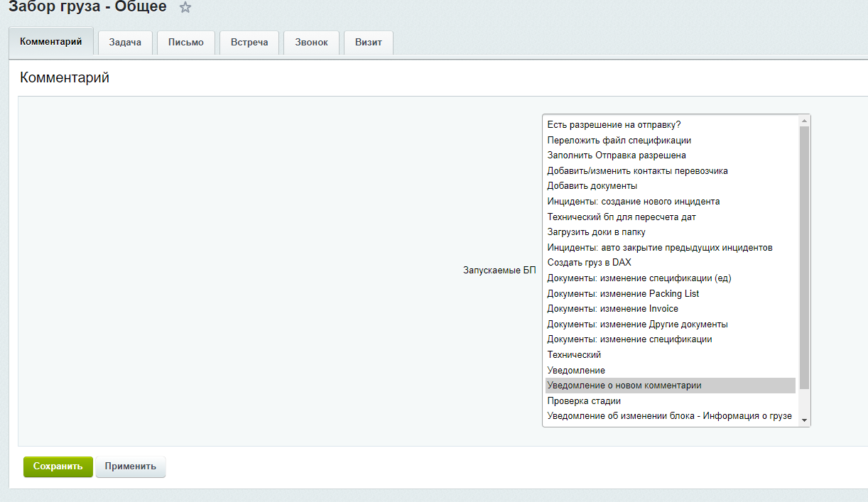Click the Комментарий tab
Viewport: 868px width, 502px height.
click(51, 42)
